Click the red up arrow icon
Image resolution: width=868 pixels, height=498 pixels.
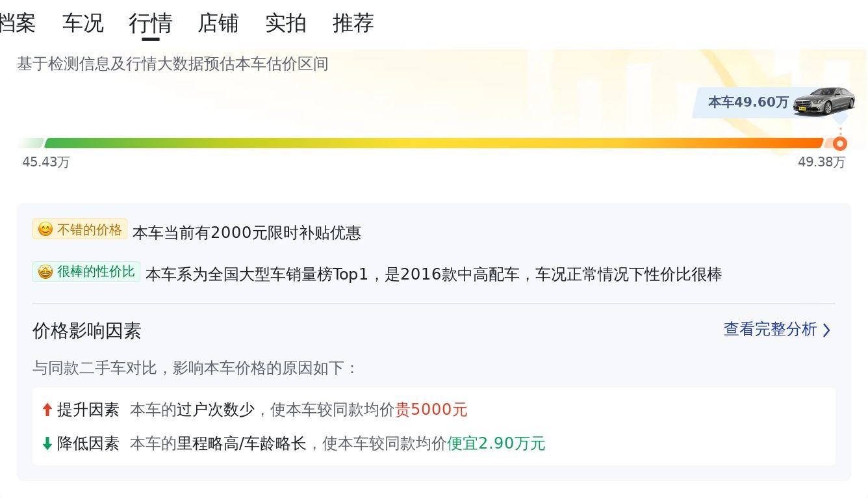pos(47,410)
